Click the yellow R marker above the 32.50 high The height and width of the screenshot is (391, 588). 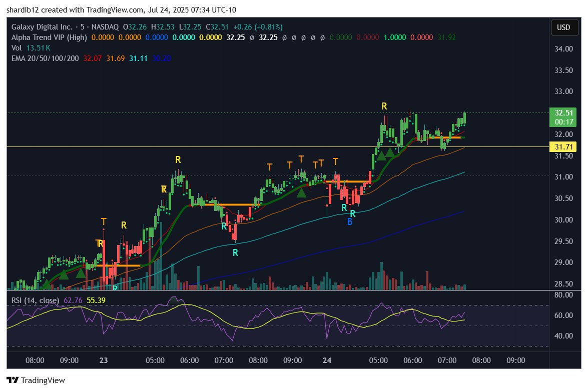384,106
